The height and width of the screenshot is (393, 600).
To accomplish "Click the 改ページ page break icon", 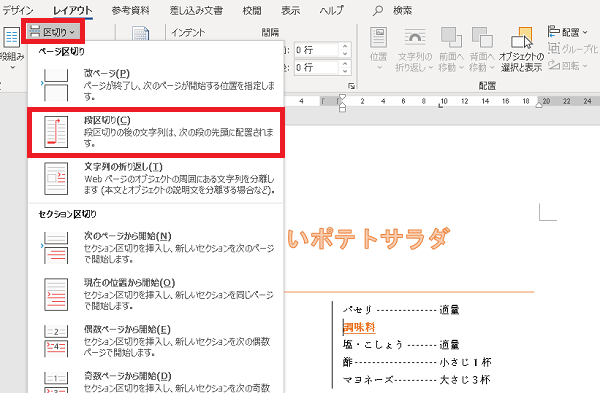I will [x=55, y=85].
